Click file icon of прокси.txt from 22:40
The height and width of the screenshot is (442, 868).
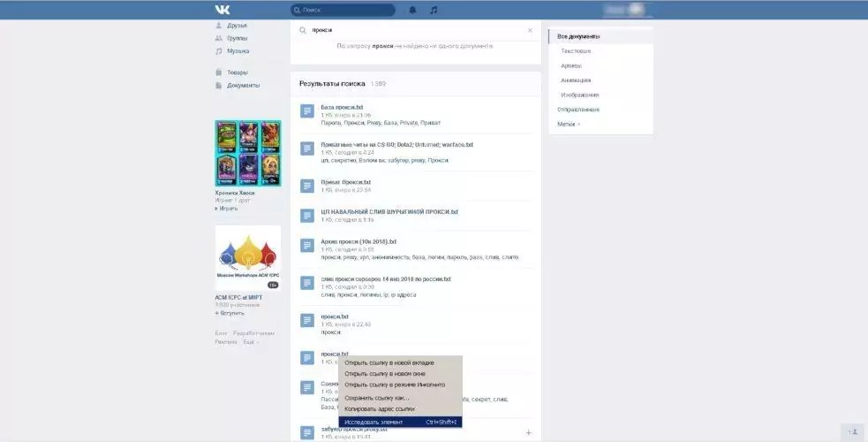[x=307, y=321]
